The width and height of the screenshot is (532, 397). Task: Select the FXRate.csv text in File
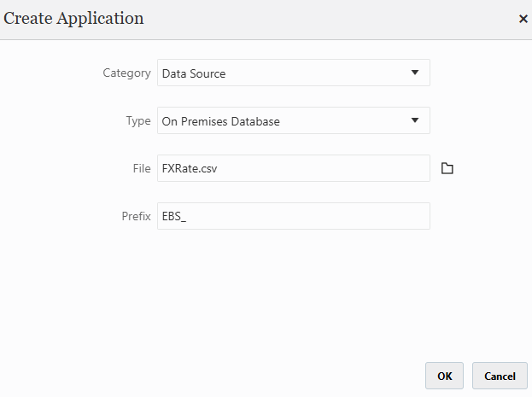[x=190, y=169]
